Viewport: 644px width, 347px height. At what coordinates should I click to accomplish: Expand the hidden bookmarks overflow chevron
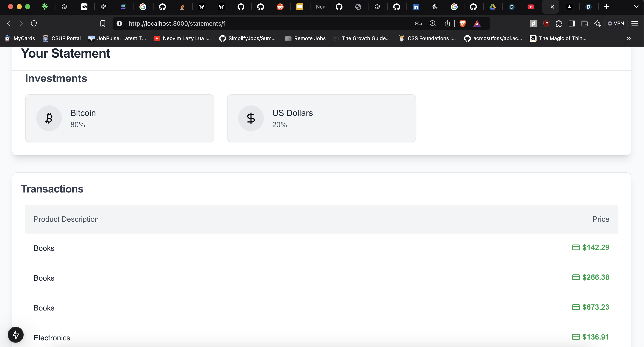628,38
